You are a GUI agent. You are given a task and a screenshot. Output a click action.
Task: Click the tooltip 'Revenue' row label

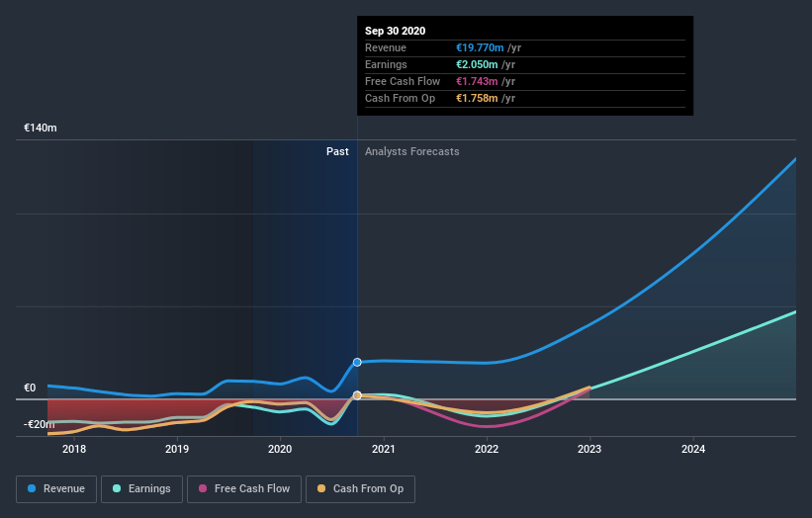click(386, 47)
